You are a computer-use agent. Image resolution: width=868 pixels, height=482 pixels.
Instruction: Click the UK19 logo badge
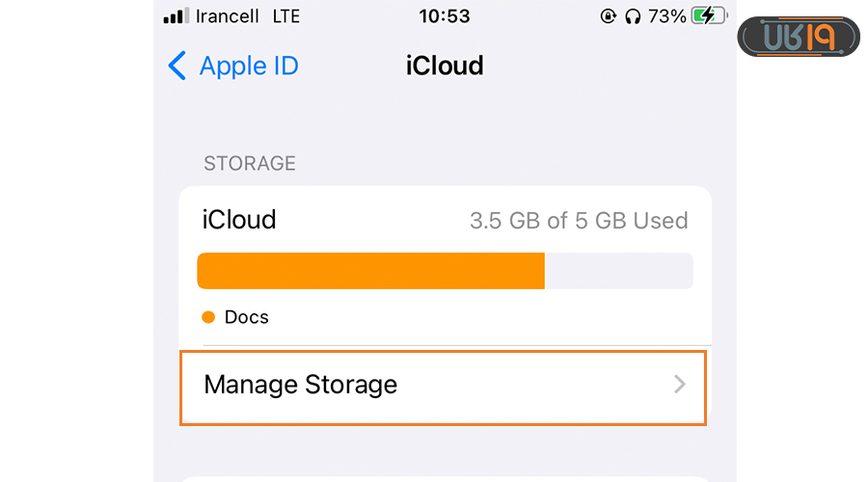pos(798,37)
